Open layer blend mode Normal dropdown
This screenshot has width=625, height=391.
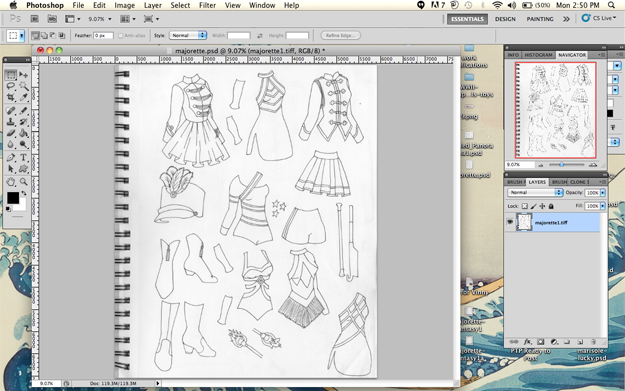pyautogui.click(x=535, y=192)
